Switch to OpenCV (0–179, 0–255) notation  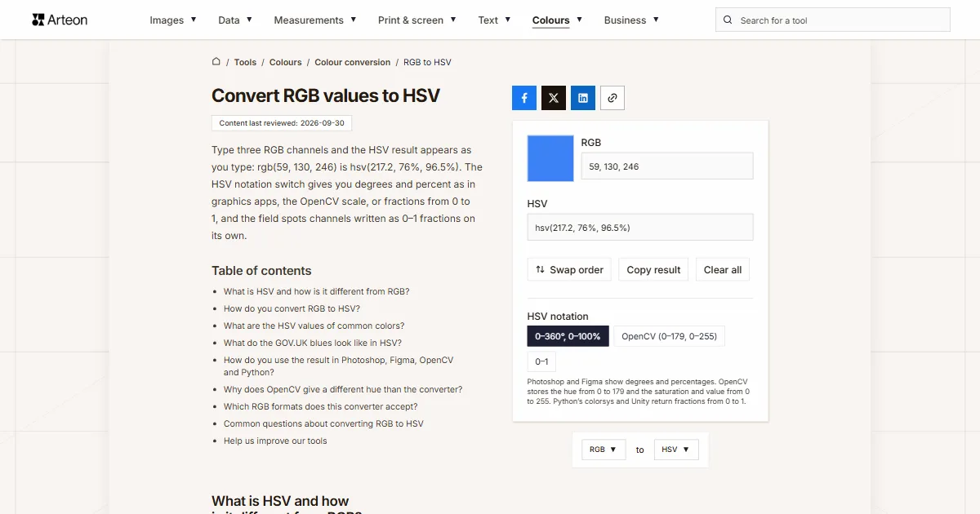pos(669,336)
